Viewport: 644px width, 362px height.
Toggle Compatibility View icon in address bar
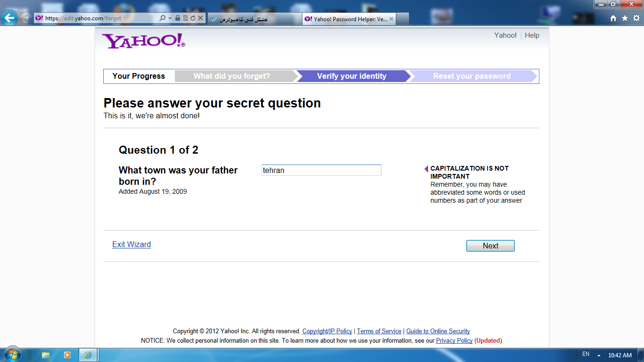pyautogui.click(x=185, y=18)
